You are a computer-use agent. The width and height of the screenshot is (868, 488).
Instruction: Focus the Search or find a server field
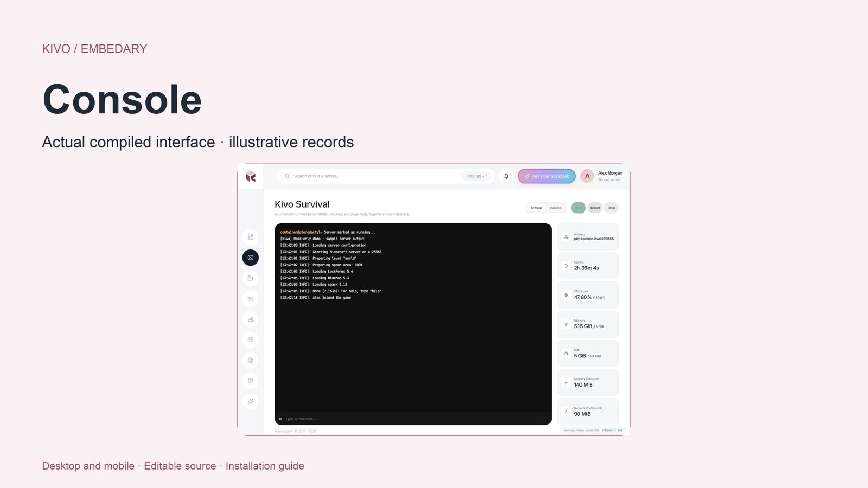click(x=386, y=176)
